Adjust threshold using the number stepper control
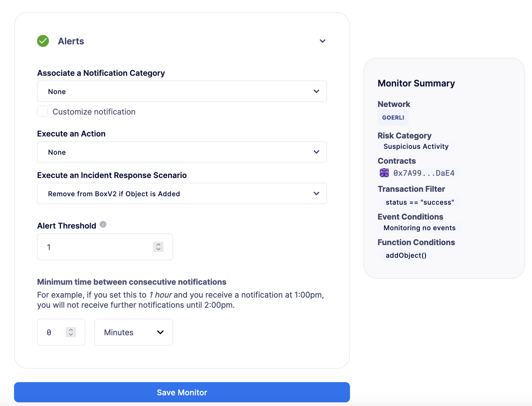Image resolution: width=532 pixels, height=406 pixels. click(158, 247)
